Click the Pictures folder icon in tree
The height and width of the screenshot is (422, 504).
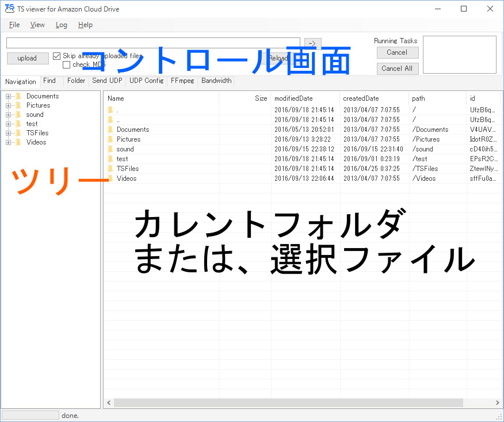(18, 105)
